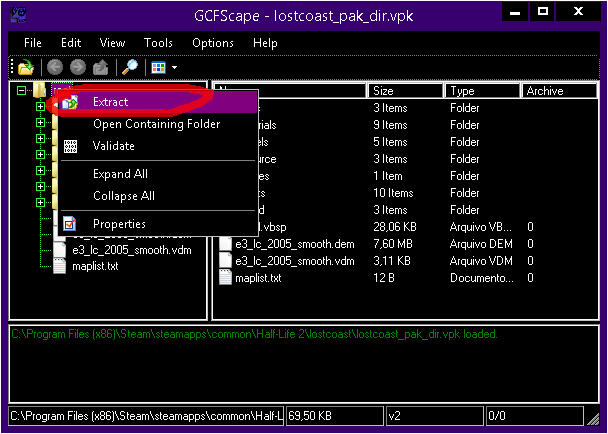
Task: Expand the topmost plus node under root
Action: click(40, 106)
